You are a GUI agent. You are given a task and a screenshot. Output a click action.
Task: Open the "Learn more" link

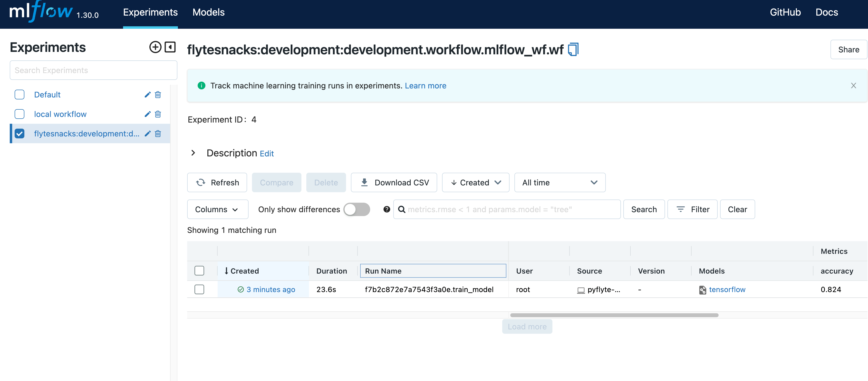425,86
